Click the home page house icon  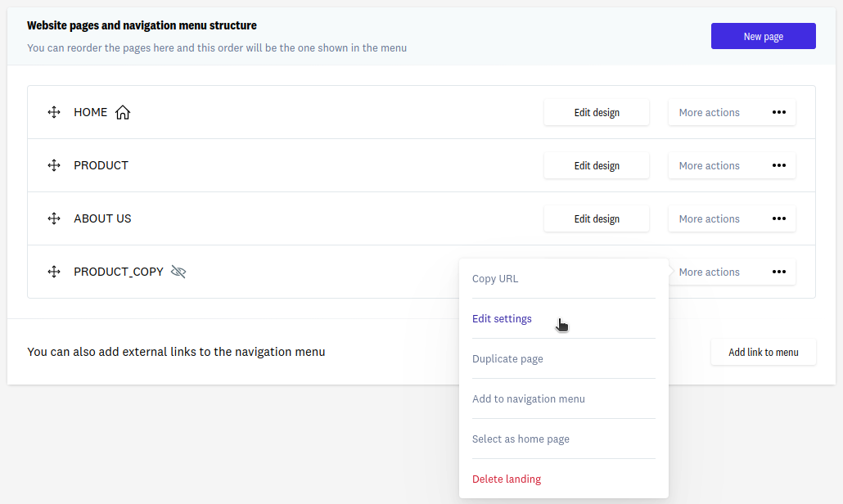click(x=123, y=112)
